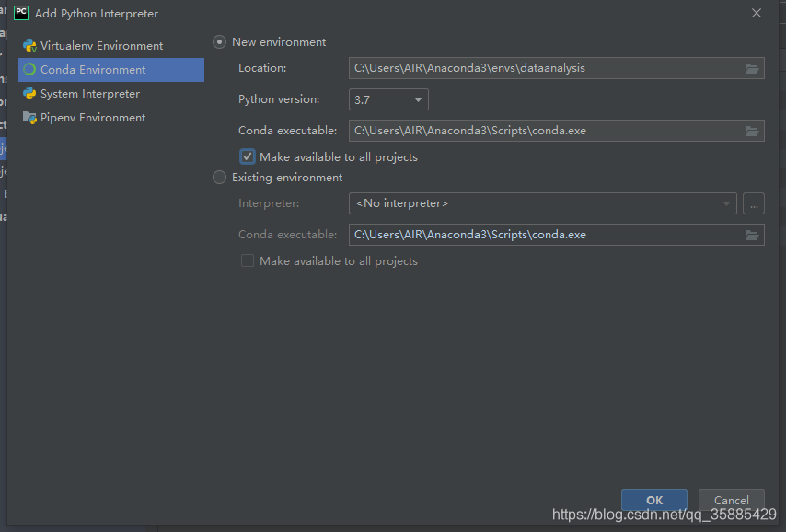This screenshot has width=786, height=532.
Task: Close the Add Python Interpreter dialog
Action: point(757,13)
